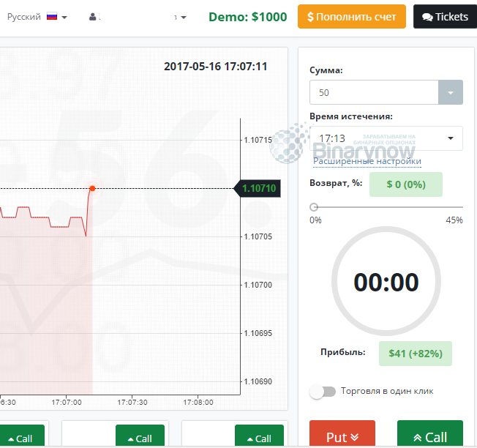Click Пополнить счет button
The height and width of the screenshot is (448, 477).
point(352,17)
